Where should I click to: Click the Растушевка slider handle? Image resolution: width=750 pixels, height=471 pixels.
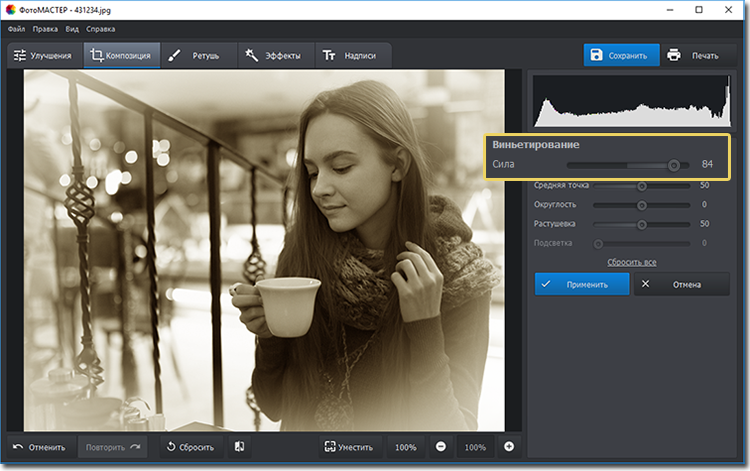(x=642, y=224)
